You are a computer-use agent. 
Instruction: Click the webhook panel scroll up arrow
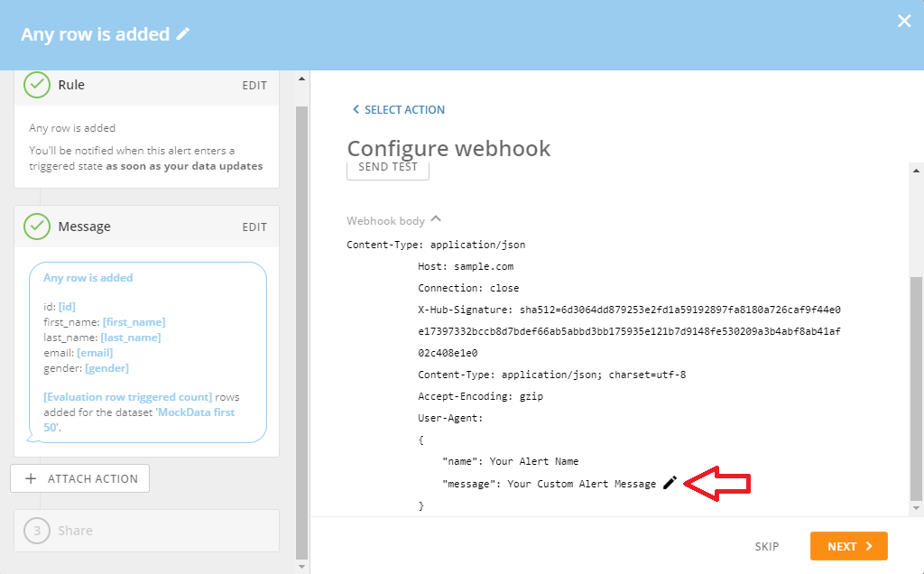(x=916, y=171)
